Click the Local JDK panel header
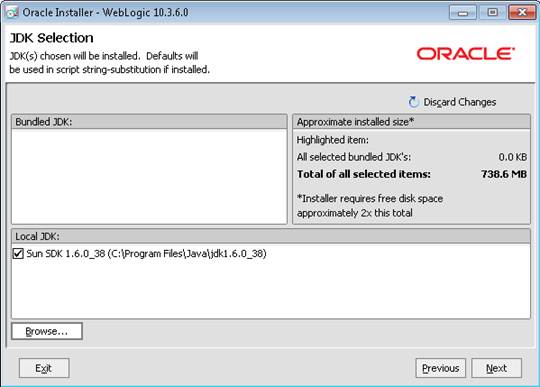Screen dimensions: 540x387 (271, 236)
